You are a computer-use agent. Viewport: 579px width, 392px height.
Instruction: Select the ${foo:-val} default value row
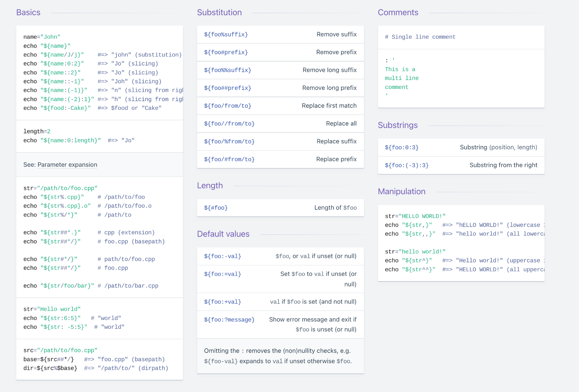tap(280, 256)
